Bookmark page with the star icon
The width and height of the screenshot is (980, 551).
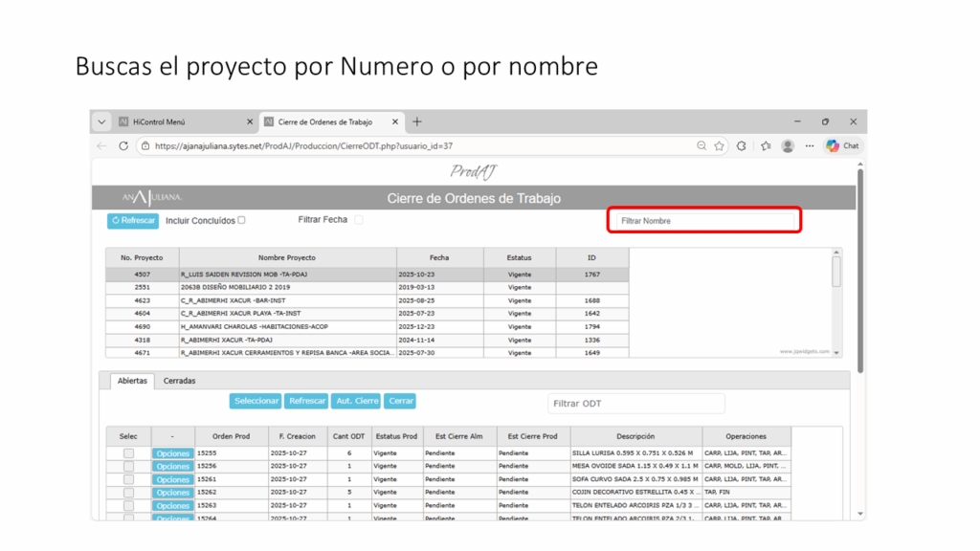(x=719, y=146)
